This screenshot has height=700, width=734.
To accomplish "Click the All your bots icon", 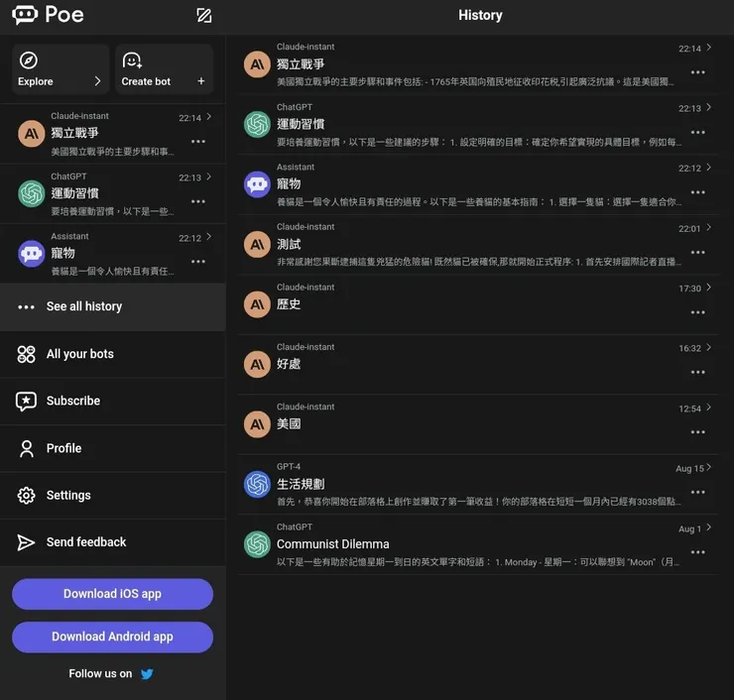I will tap(26, 354).
